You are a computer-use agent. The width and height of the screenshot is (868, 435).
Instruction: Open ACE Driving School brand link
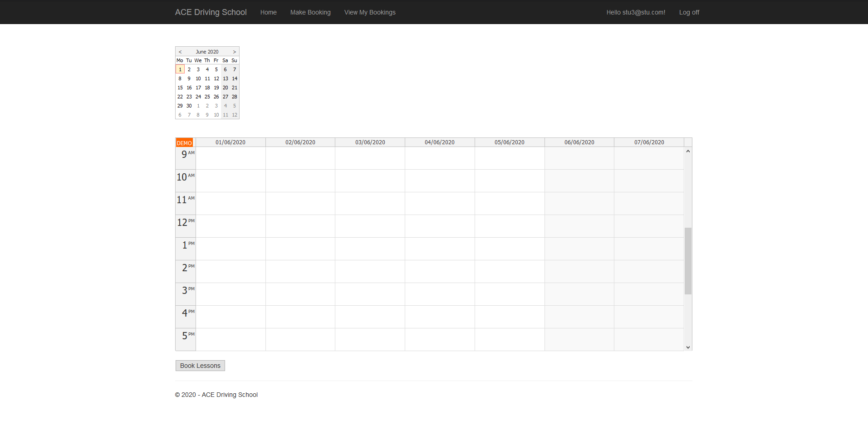tap(211, 12)
